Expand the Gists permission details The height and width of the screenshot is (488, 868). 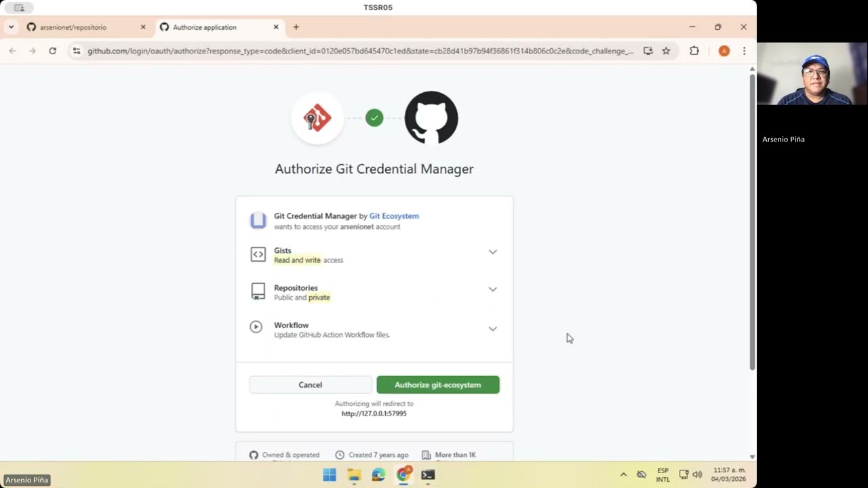(x=492, y=252)
